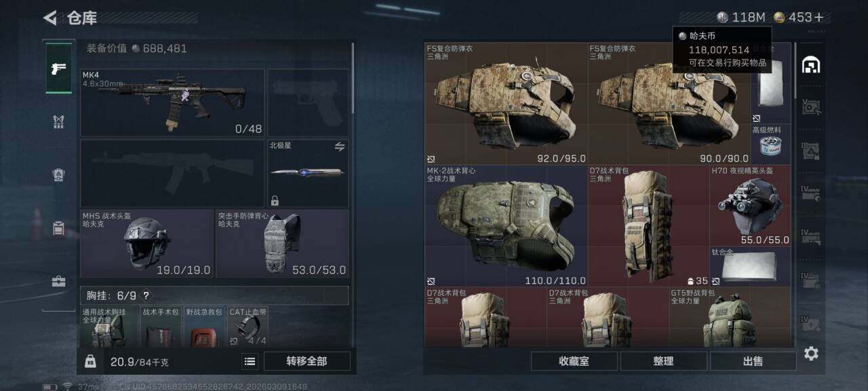
Task: Select the MK-2战术背心 armor item
Action: 506,225
